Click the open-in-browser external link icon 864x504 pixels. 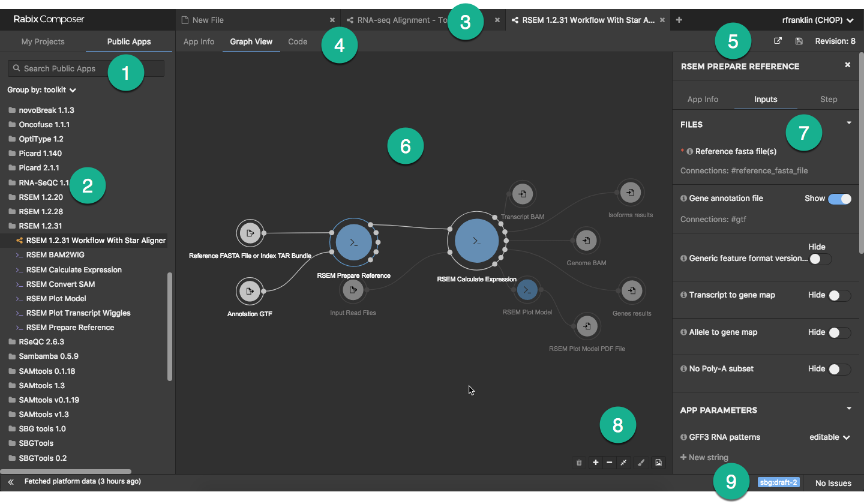click(x=778, y=41)
